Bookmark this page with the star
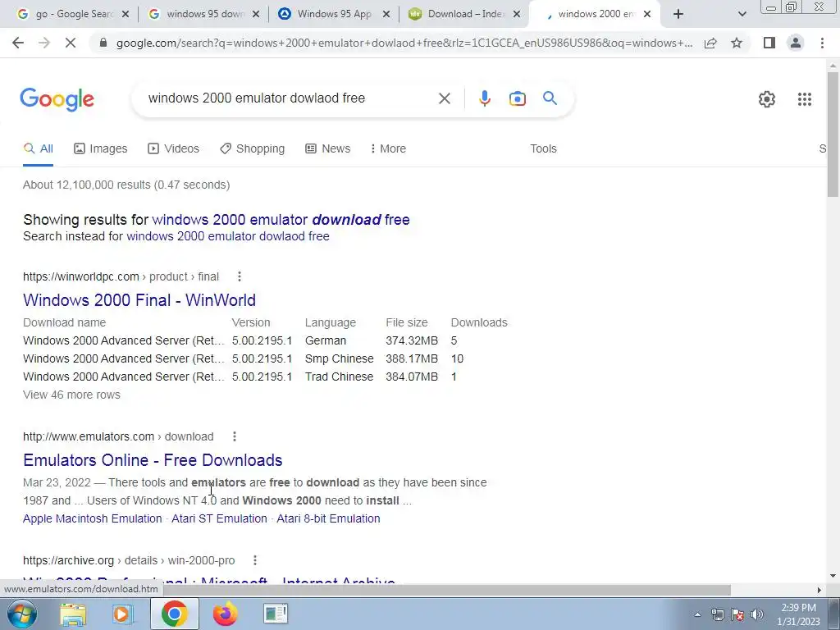Image resolution: width=840 pixels, height=630 pixels. click(737, 43)
